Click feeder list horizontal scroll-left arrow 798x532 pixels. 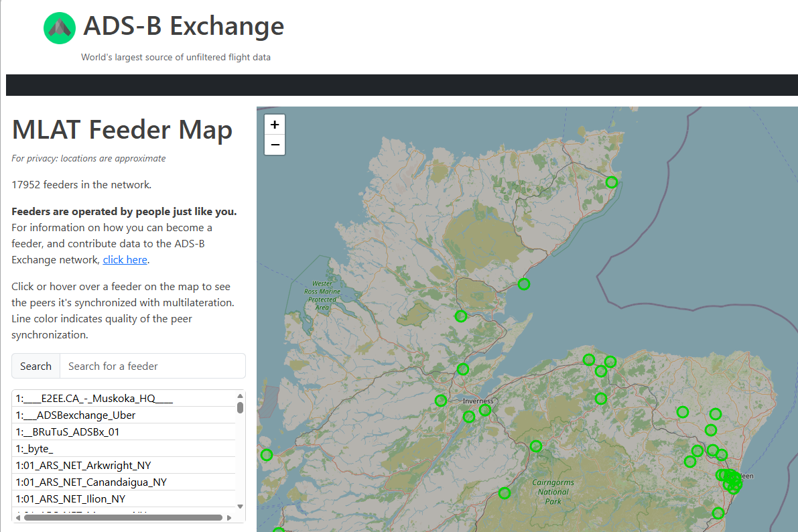pyautogui.click(x=18, y=518)
